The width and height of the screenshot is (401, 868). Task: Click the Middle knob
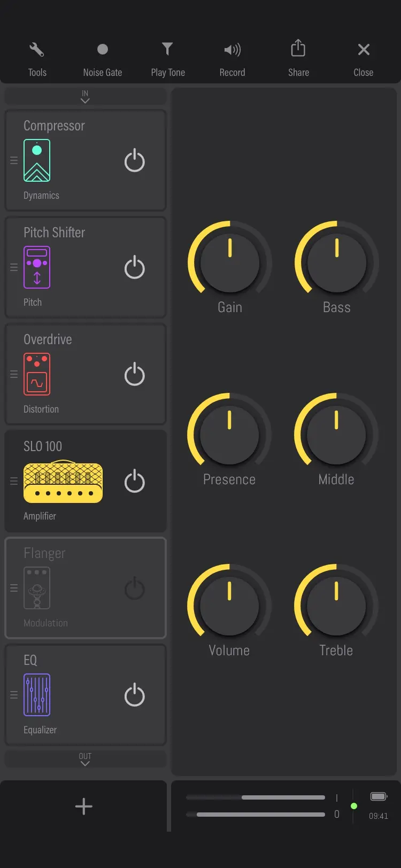pos(336,435)
